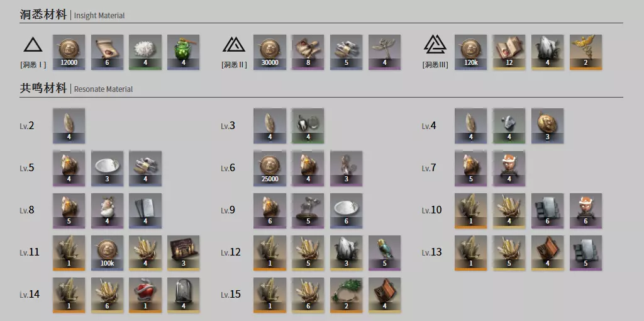Viewport: 644px width, 321px height.
Task: Select the hamster item at Lv.8
Action: click(107, 210)
